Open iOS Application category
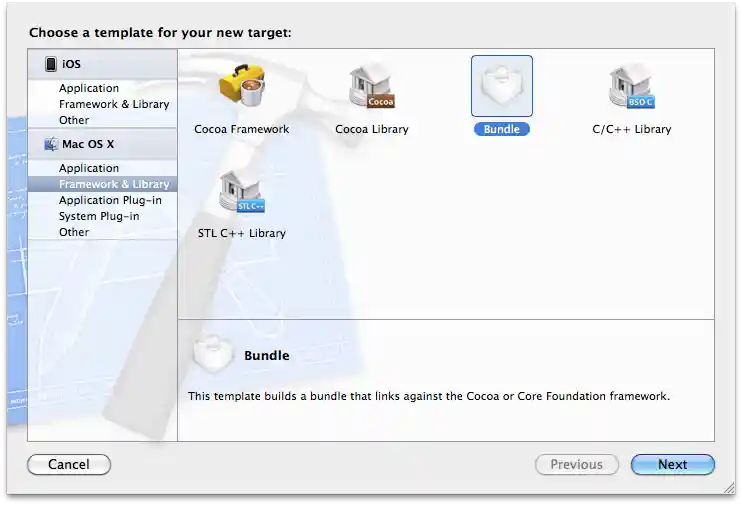The width and height of the screenshot is (742, 505). tap(89, 88)
